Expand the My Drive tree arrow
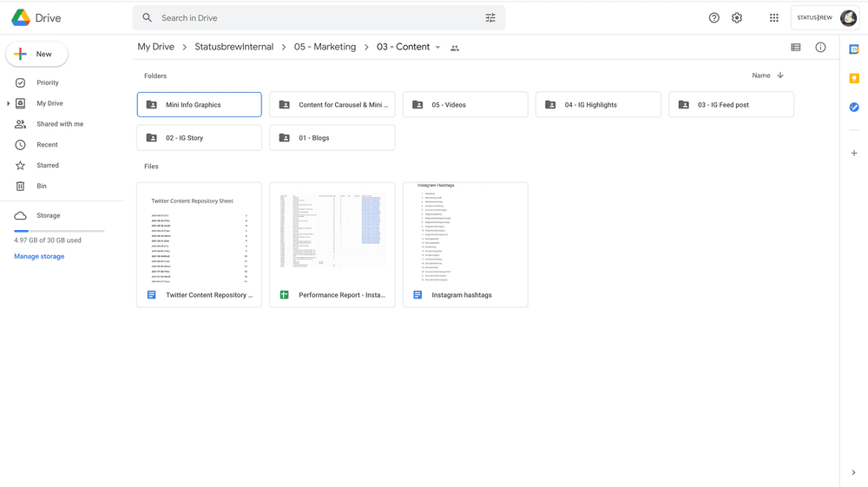Image resolution: width=868 pixels, height=487 pixels. point(9,103)
